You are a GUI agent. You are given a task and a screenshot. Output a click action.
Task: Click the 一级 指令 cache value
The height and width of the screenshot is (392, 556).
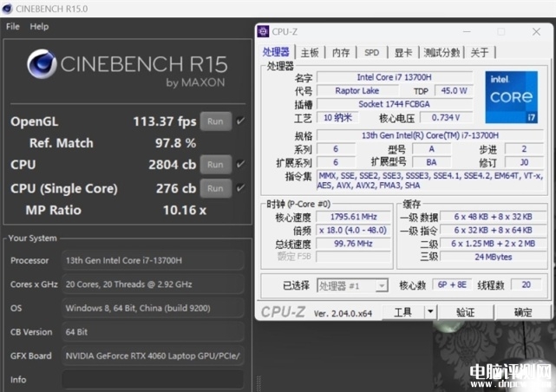pyautogui.click(x=494, y=230)
